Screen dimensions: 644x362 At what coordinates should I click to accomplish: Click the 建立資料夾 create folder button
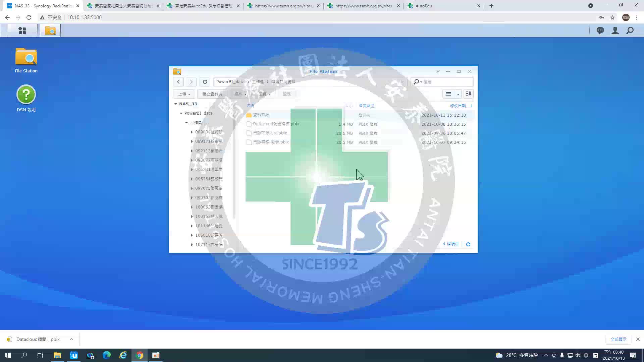[212, 94]
